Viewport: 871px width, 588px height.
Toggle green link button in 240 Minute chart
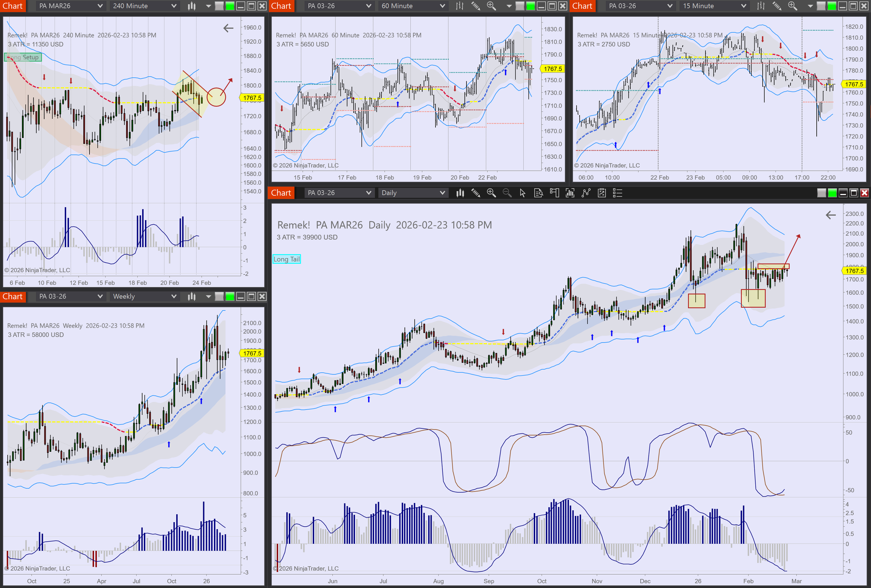[230, 6]
